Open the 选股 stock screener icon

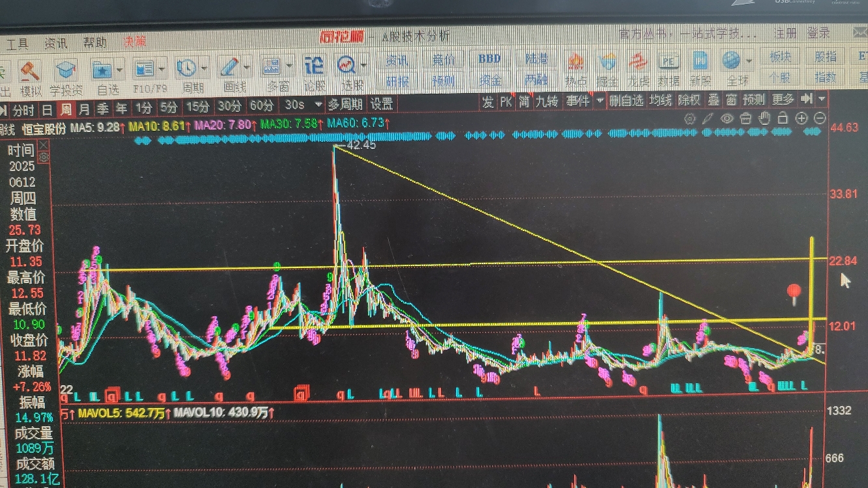pyautogui.click(x=346, y=64)
